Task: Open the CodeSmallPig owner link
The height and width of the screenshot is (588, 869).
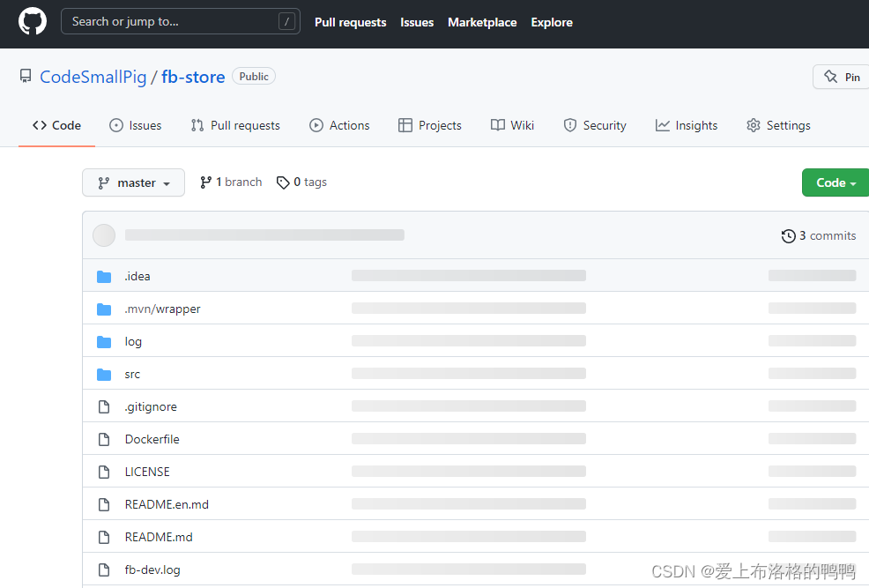Action: pos(93,77)
